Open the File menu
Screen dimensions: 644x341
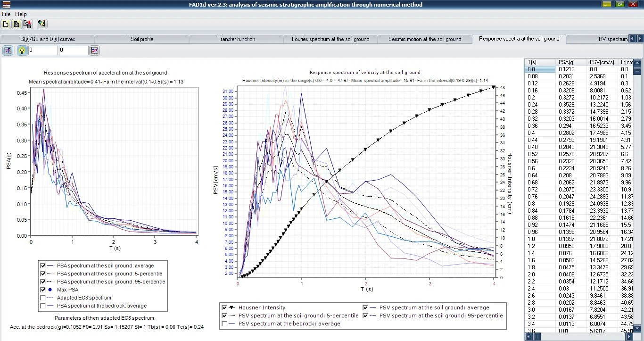coord(6,14)
